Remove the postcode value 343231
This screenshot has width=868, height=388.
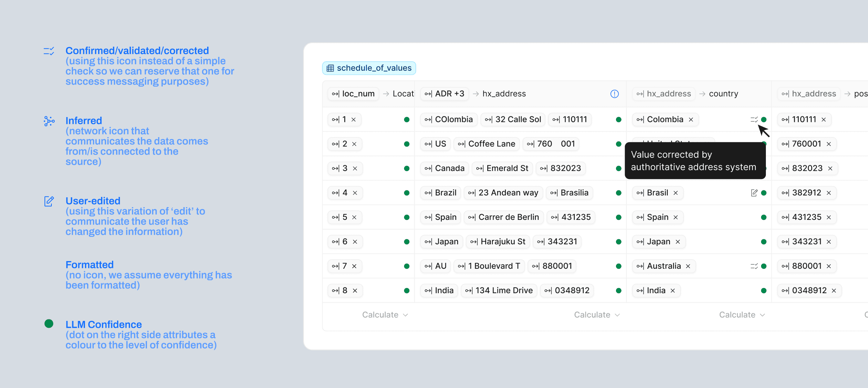[829, 242]
